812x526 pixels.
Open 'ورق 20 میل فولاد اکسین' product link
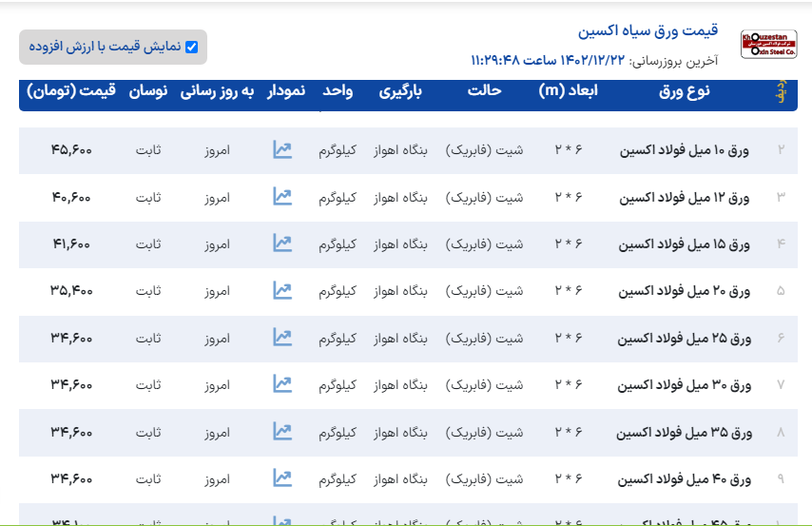point(685,291)
